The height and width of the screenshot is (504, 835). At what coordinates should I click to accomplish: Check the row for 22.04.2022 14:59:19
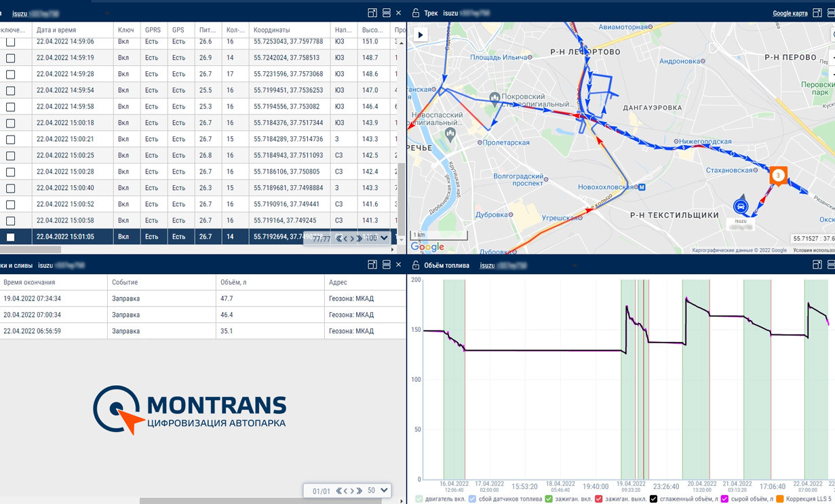click(10, 58)
